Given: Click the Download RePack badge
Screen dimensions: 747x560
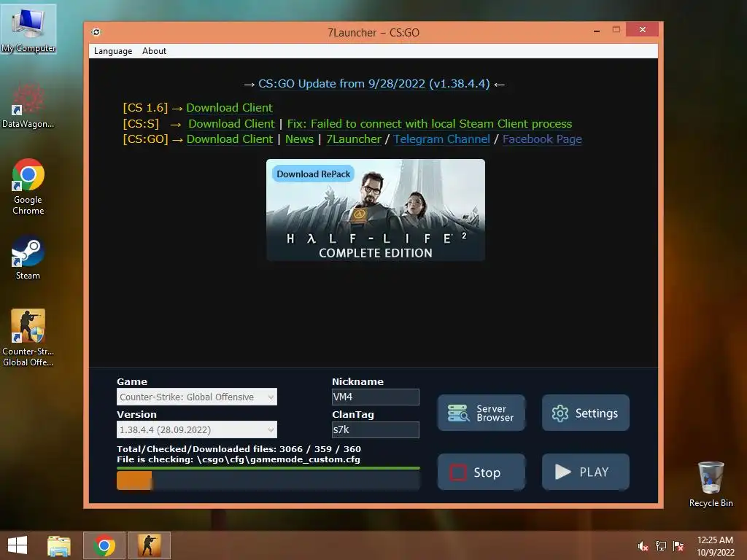Looking at the screenshot, I should point(313,174).
